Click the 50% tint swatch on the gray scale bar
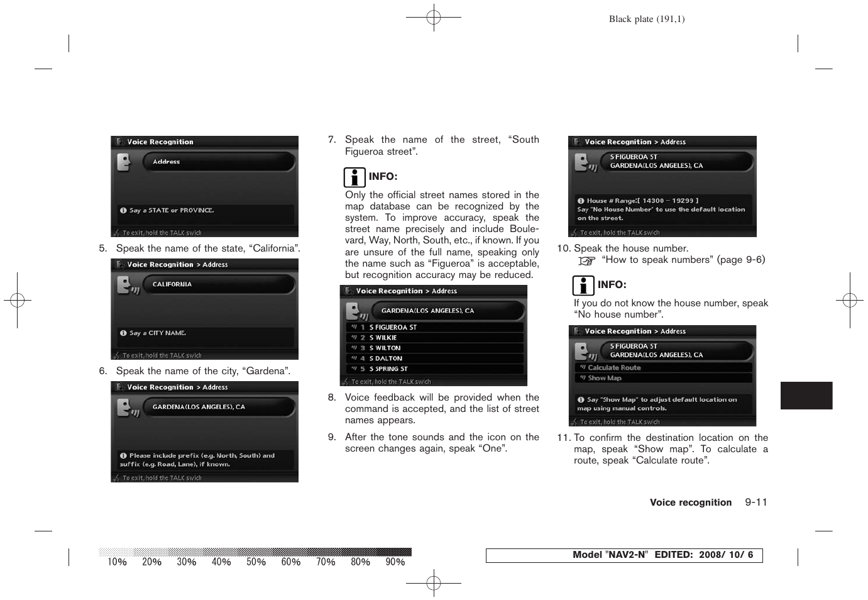Viewport: 868px width, 600px height. click(256, 552)
